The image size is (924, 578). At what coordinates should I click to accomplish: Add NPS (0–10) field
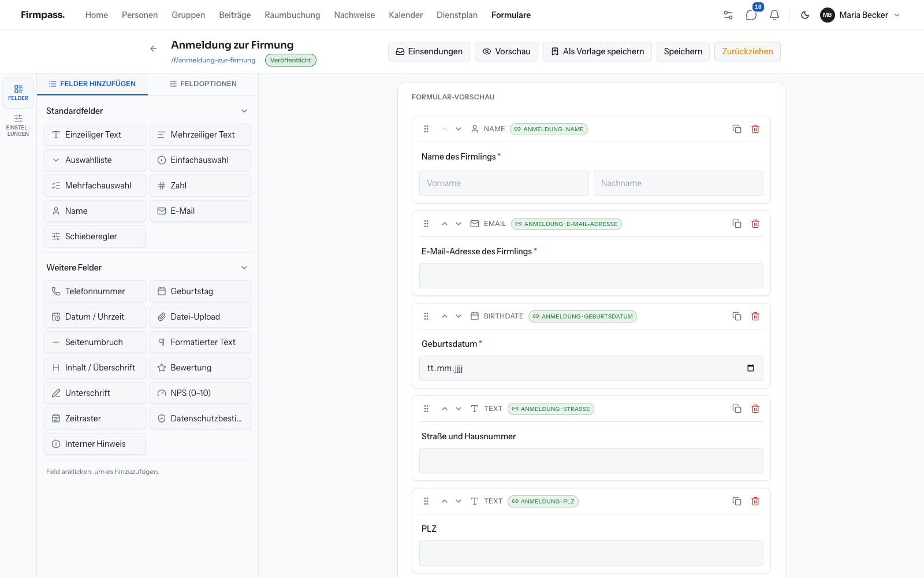pos(200,393)
